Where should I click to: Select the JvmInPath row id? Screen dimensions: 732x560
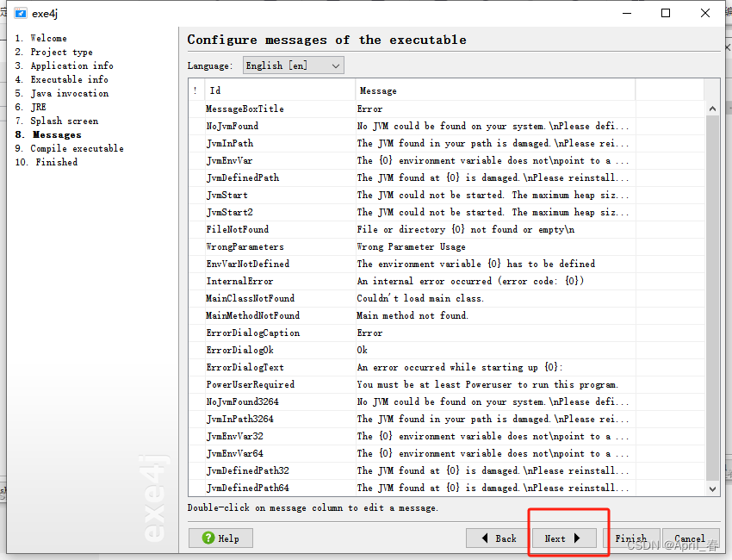pos(230,143)
